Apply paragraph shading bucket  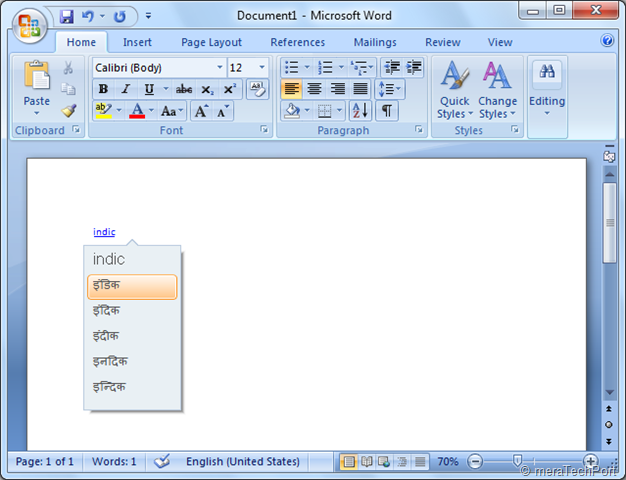292,111
